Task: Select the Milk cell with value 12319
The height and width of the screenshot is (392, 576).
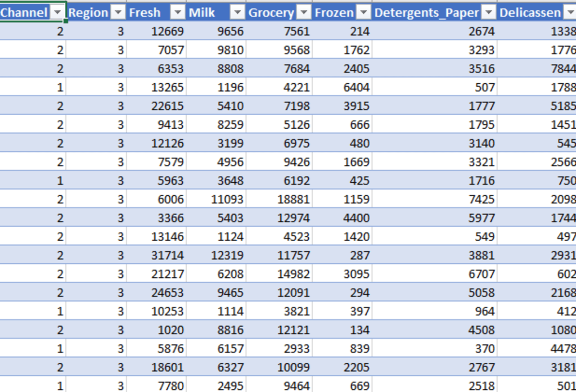Action: tap(216, 255)
